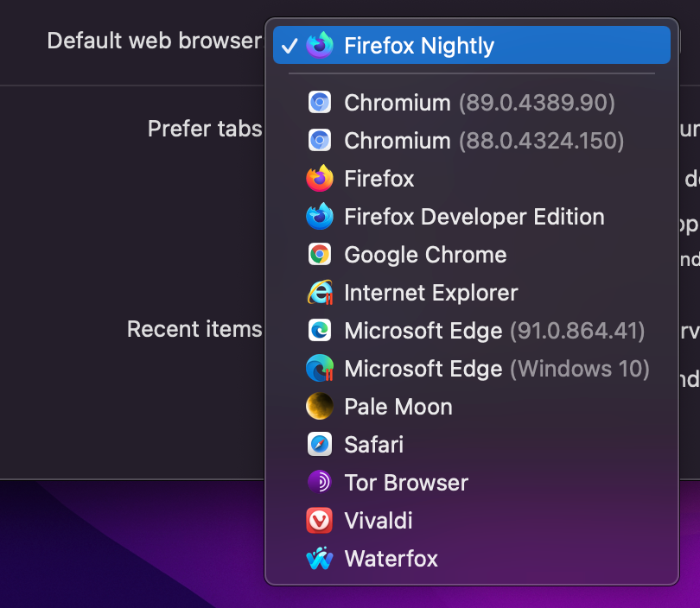Click the orange Firefox icon

pos(320,178)
